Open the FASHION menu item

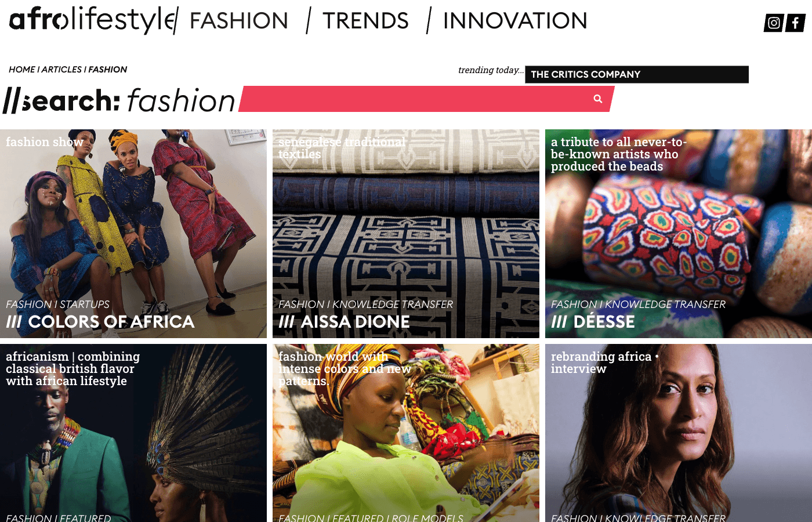tap(239, 21)
